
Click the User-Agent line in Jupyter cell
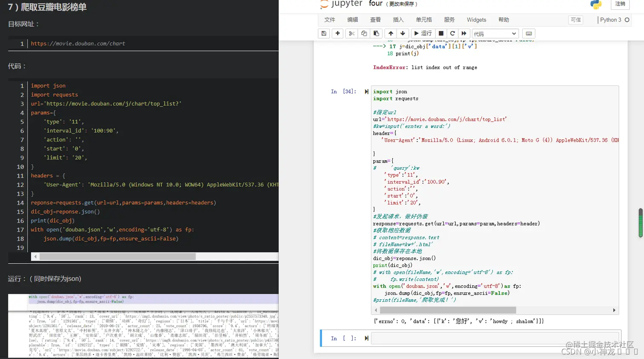coord(500,140)
